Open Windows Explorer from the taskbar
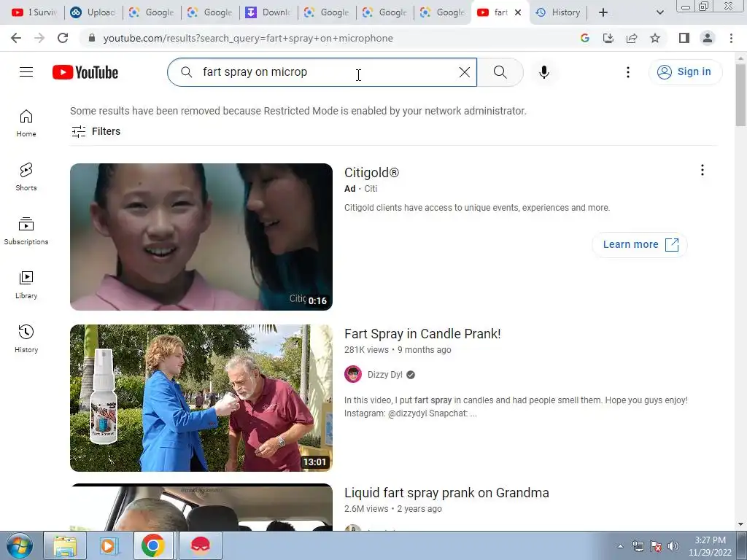 [65, 545]
